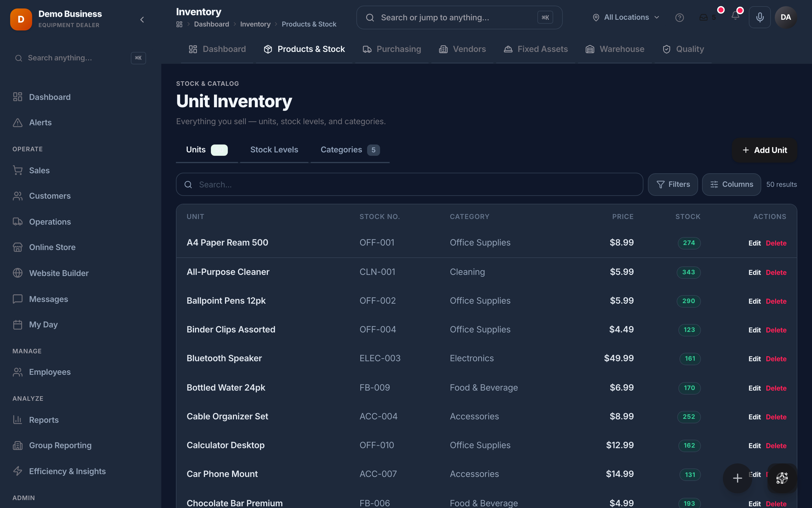Click the Inventory breadcrumb link

[x=255, y=24]
